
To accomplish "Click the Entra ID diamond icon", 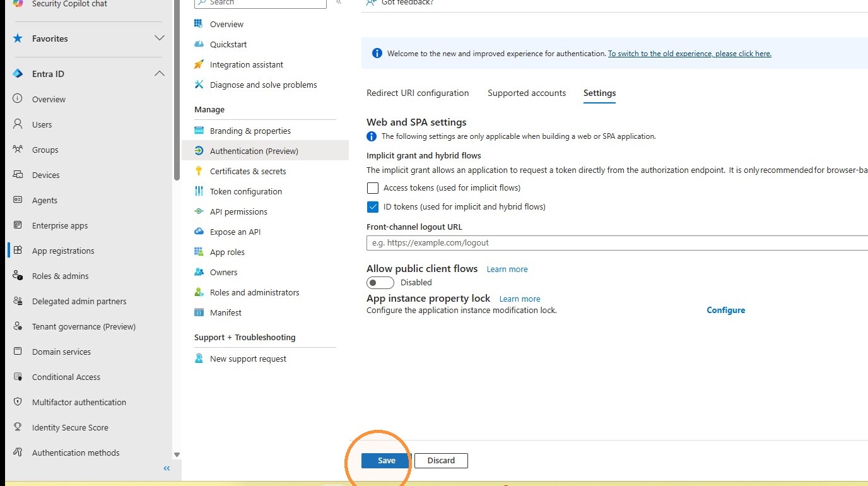I will click(18, 74).
